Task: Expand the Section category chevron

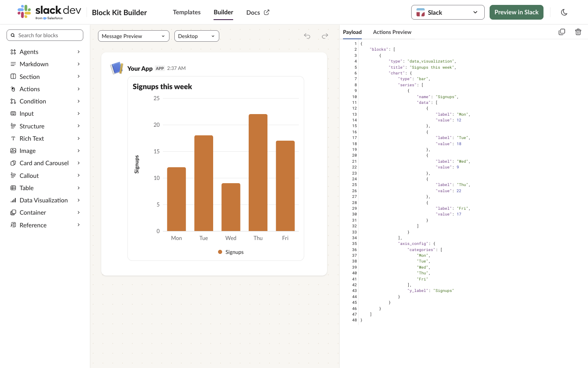Action: (x=79, y=76)
